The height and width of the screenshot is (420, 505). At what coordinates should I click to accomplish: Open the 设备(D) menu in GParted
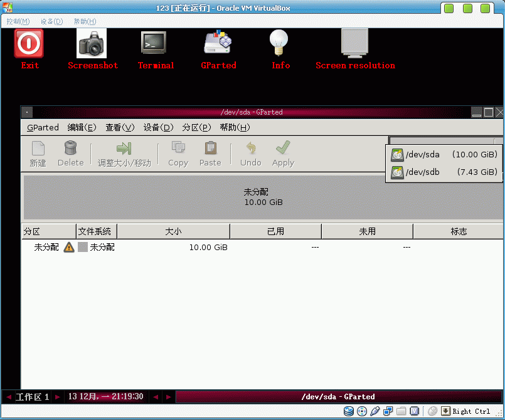158,127
